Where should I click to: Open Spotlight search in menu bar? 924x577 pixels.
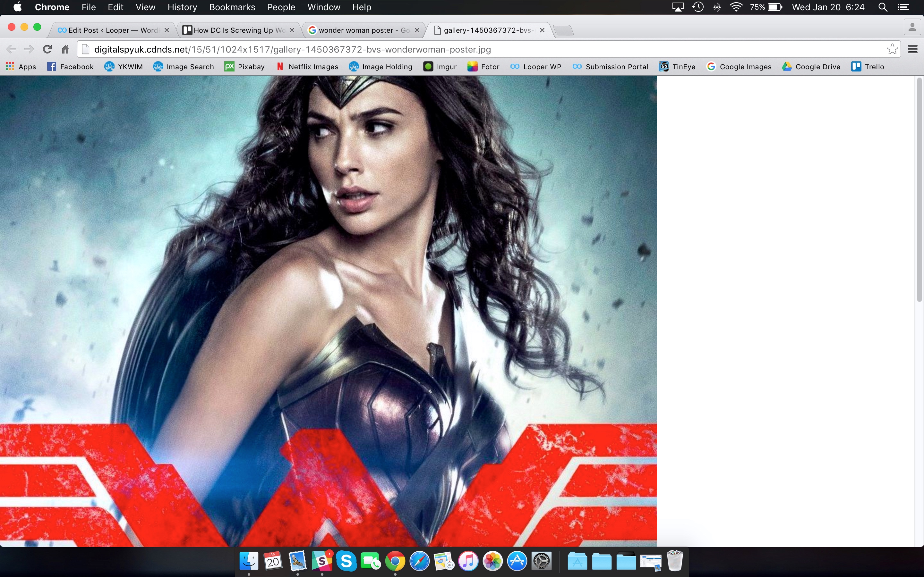pos(882,7)
